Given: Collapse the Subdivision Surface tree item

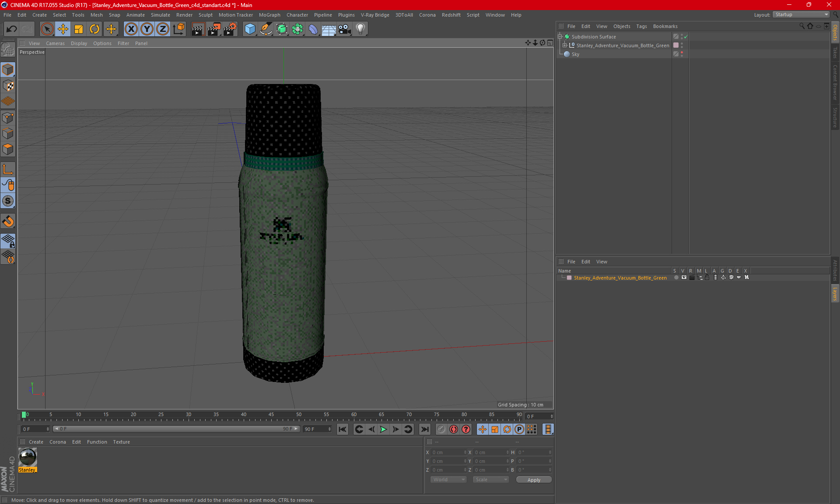Looking at the screenshot, I should pyautogui.click(x=560, y=37).
